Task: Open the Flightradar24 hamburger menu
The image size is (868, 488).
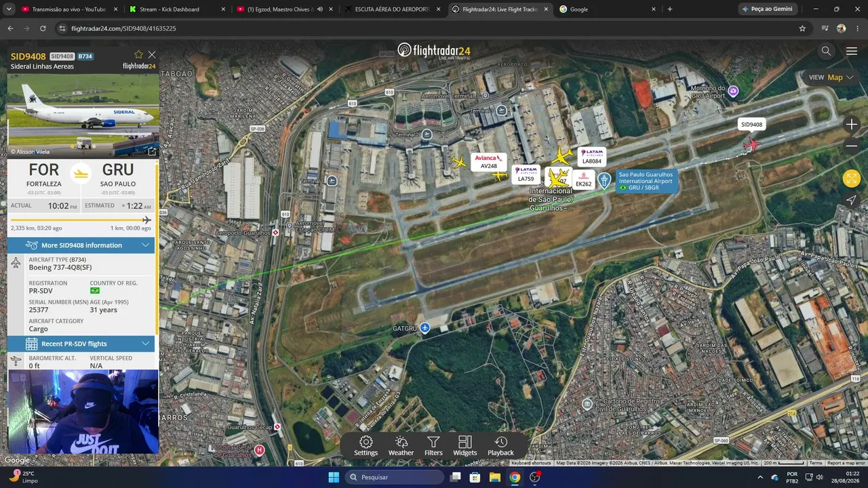Action: pos(852,51)
